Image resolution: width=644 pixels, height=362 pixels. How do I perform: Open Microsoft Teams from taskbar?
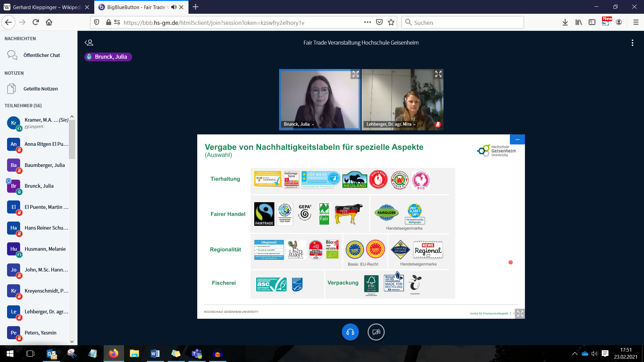click(197, 354)
